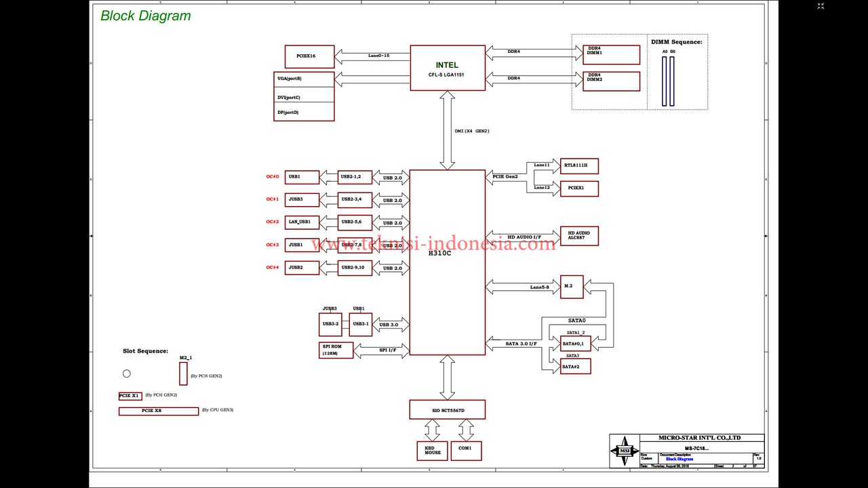Image resolution: width=868 pixels, height=488 pixels.
Task: Select the SIO NCT5567D block
Action: (448, 409)
